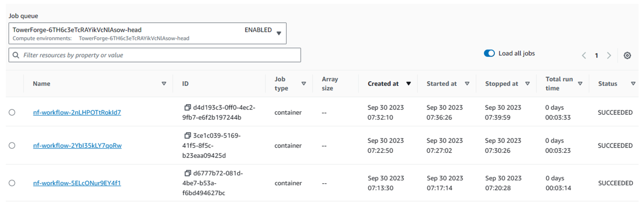Open job nf-workflow-5ELcONur9EY4f1 link

77,183
